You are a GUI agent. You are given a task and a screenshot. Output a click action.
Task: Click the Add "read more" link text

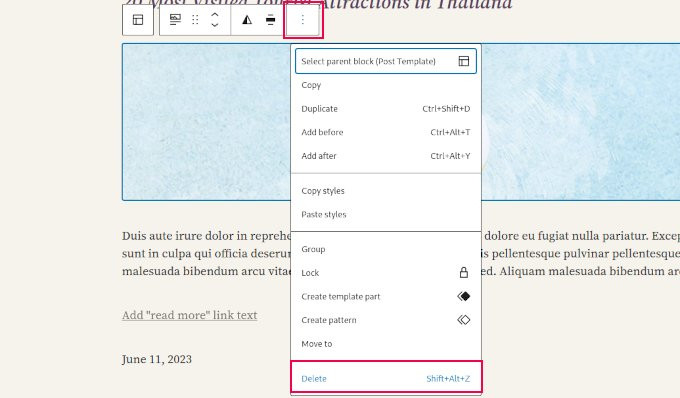click(x=190, y=315)
